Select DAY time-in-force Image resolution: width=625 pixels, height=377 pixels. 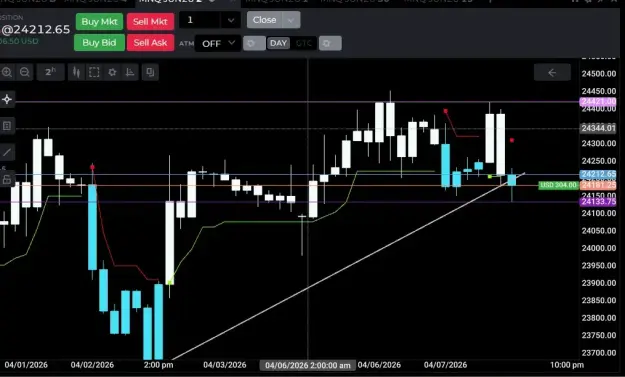click(278, 43)
